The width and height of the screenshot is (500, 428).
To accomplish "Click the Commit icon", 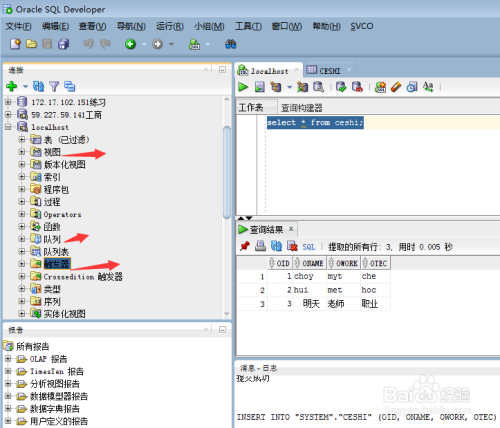I will pos(341,87).
